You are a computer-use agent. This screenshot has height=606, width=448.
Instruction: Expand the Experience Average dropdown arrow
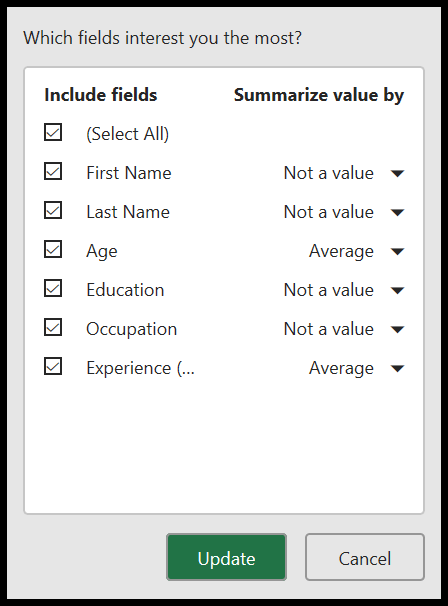click(397, 369)
